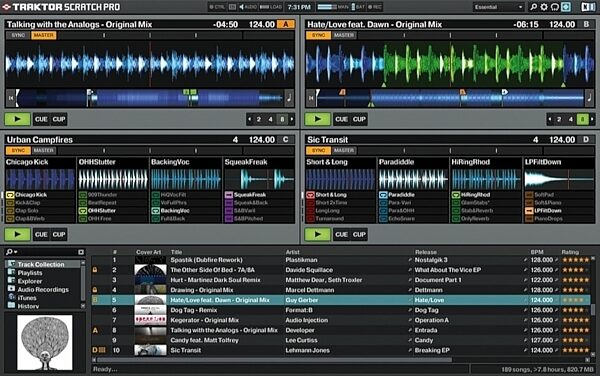The height and width of the screenshot is (376, 600).
Task: Increase loop size arrow on Deck B
Action: (x=592, y=119)
